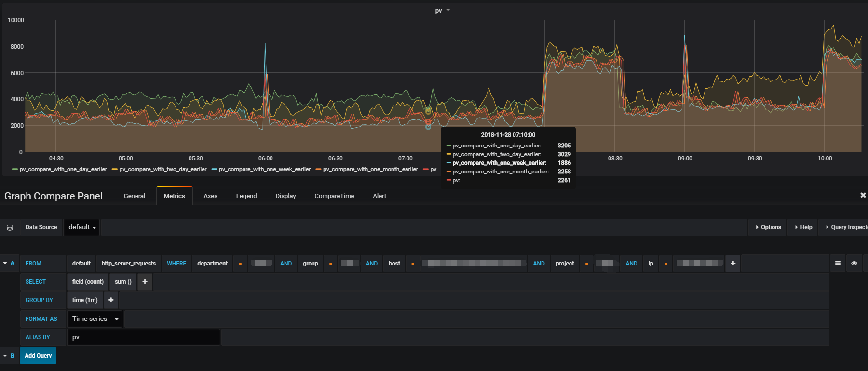Go to the Legend tab
868x371 pixels.
(246, 196)
